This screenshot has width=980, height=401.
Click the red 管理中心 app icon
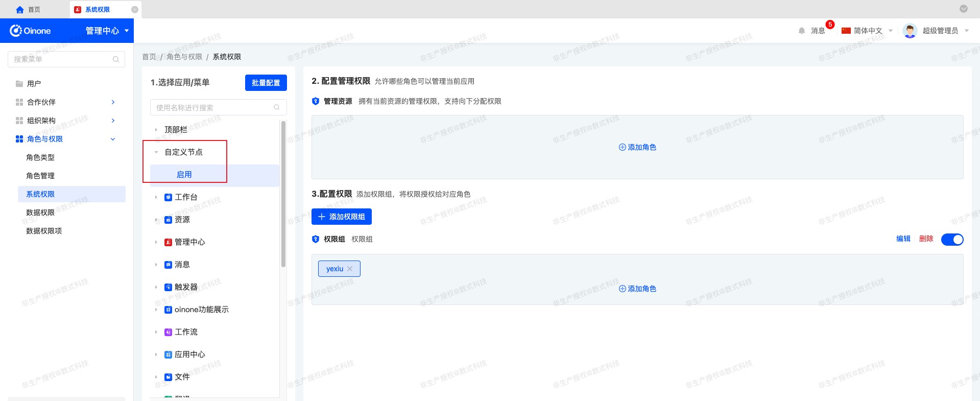coord(168,242)
